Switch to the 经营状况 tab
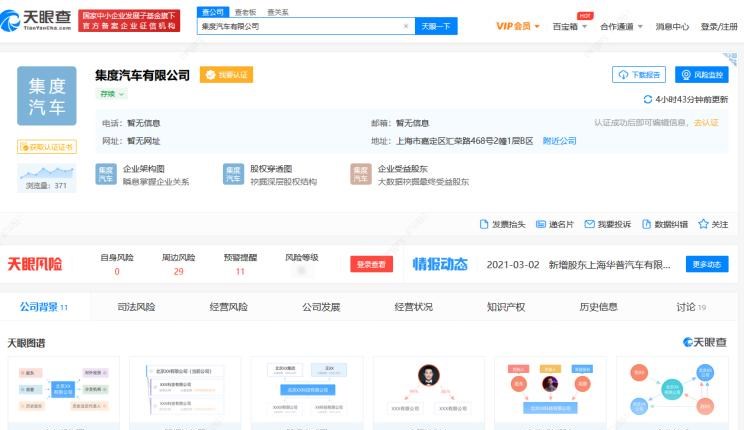This screenshot has width=744, height=430. point(413,307)
